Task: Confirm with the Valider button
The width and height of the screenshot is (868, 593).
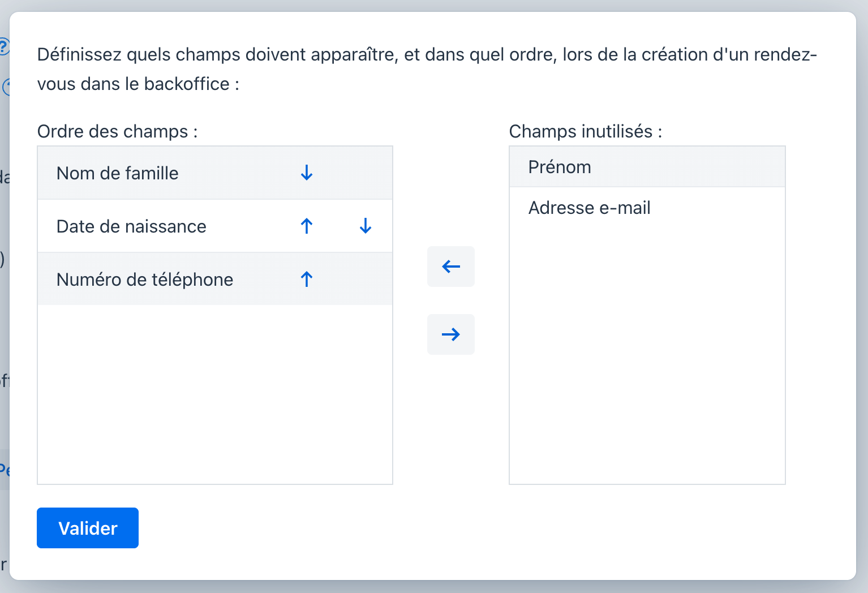Action: coord(88,528)
